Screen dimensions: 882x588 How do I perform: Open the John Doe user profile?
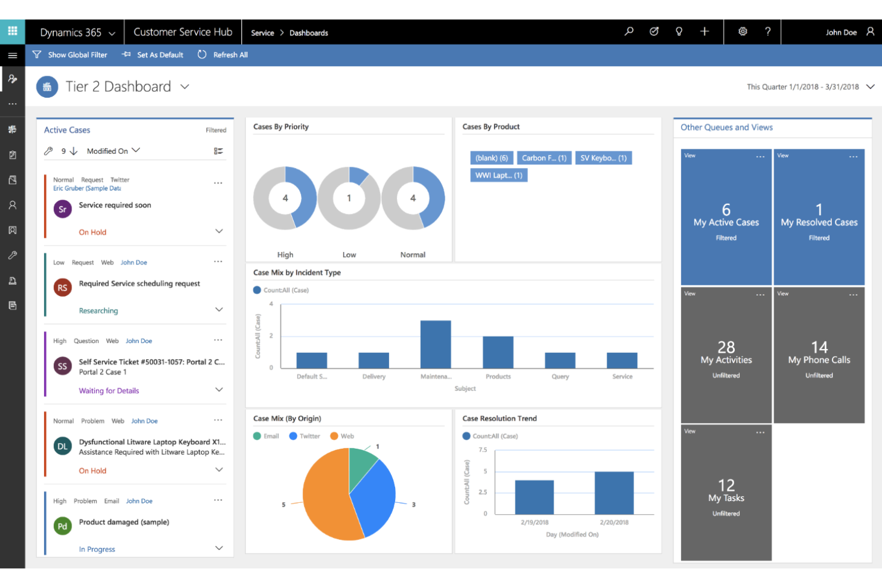850,32
